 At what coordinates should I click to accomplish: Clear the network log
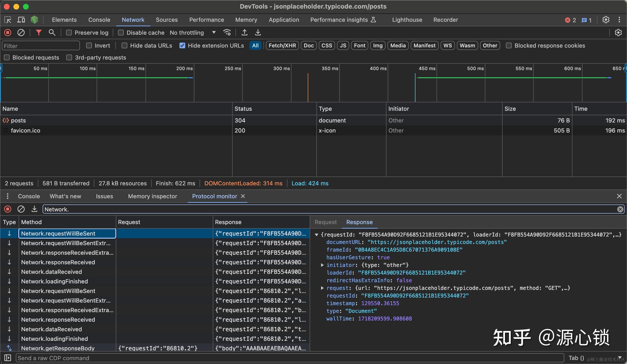click(21, 33)
